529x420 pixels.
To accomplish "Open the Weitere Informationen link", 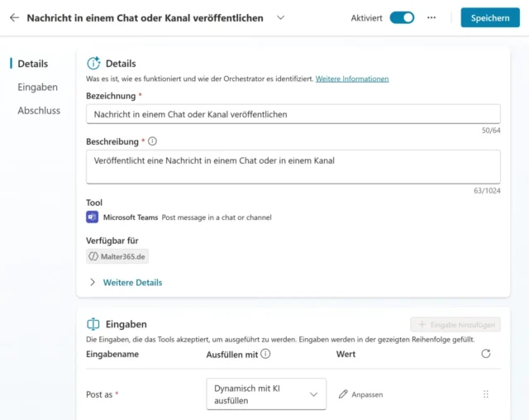I will pos(352,79).
